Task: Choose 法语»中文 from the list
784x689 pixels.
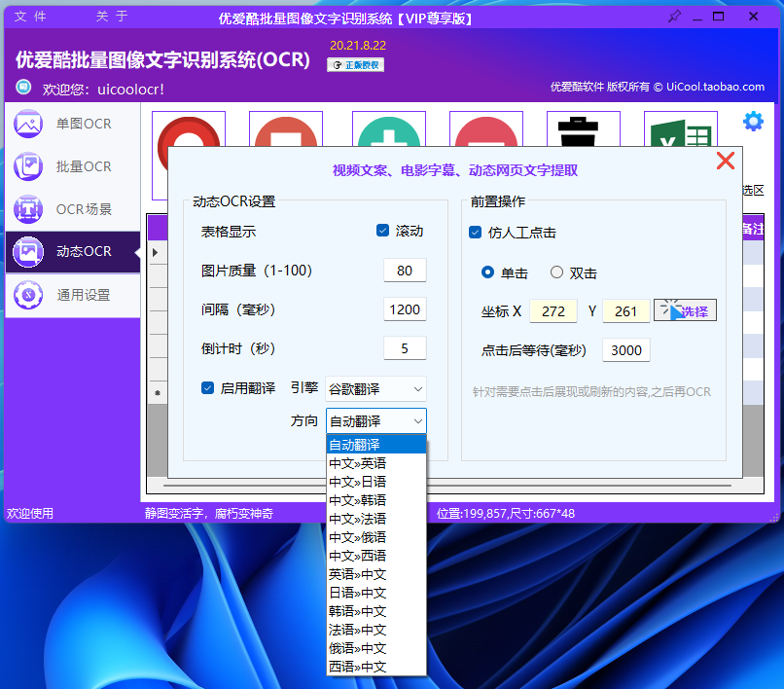Action: point(376,630)
